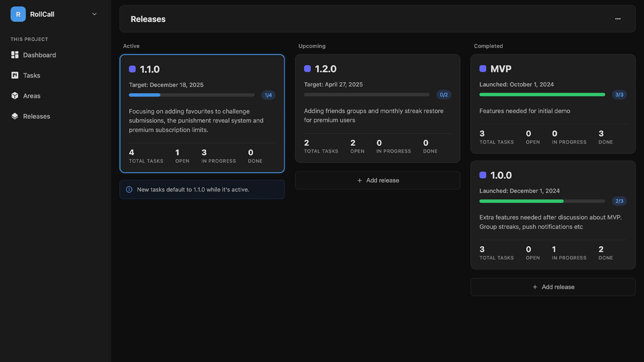Click Add release under the Upcoming column
Image resolution: width=644 pixels, height=362 pixels.
[377, 180]
